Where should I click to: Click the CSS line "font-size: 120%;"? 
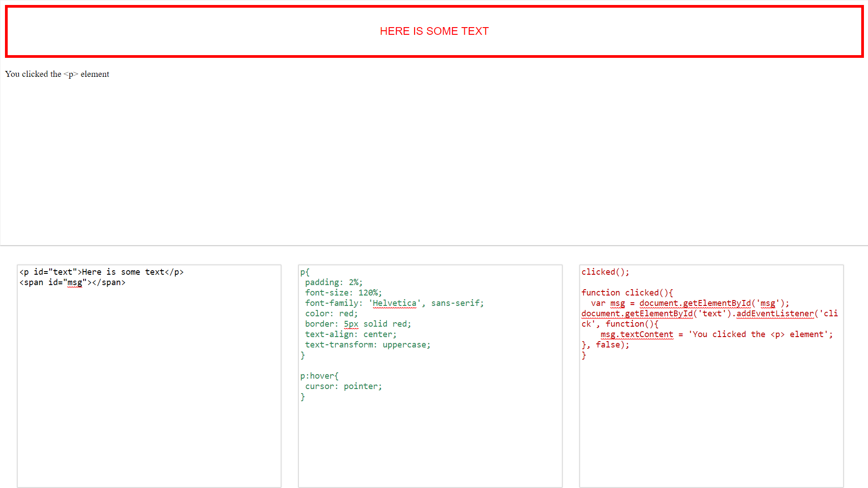tap(343, 293)
